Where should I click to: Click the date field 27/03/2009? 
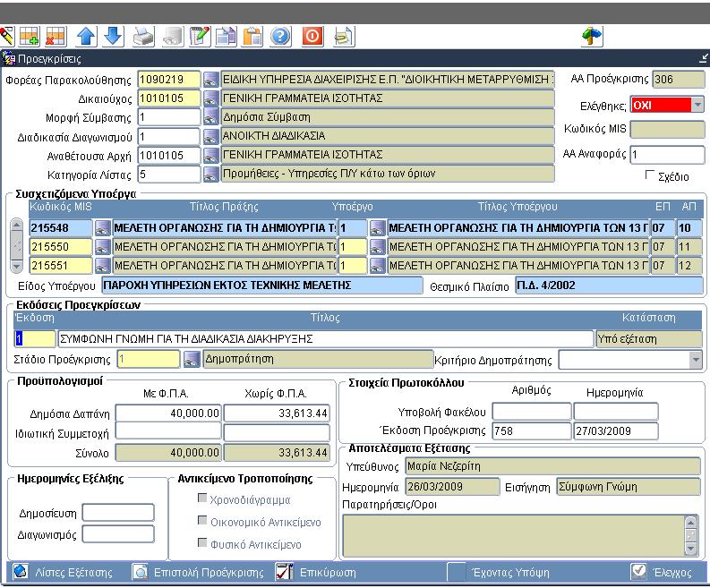(616, 430)
